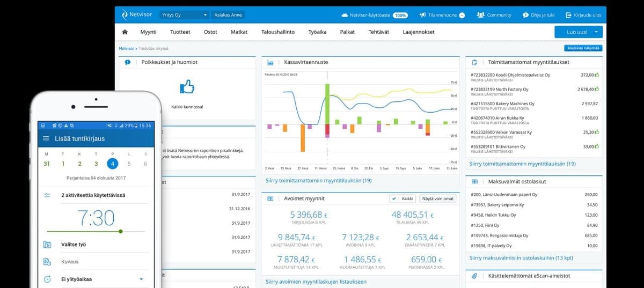Open the Tehtävät menu
Screen dimensions: 644x288
pyautogui.click(x=379, y=32)
